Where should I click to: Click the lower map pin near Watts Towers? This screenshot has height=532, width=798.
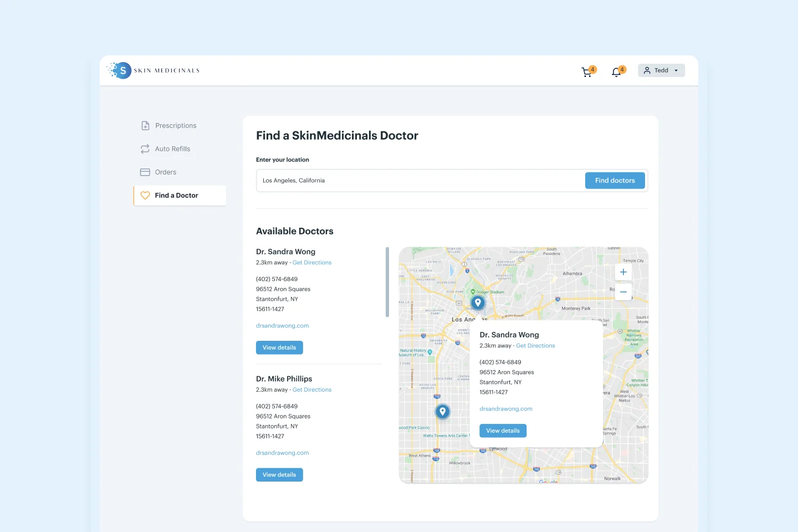442,411
